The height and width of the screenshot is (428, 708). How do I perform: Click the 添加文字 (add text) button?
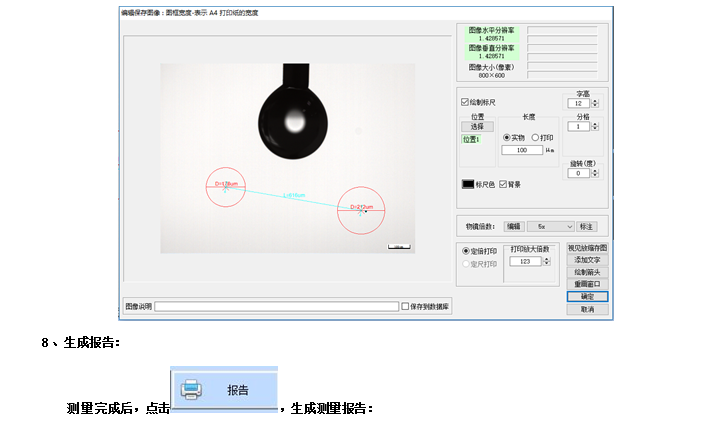(587, 259)
